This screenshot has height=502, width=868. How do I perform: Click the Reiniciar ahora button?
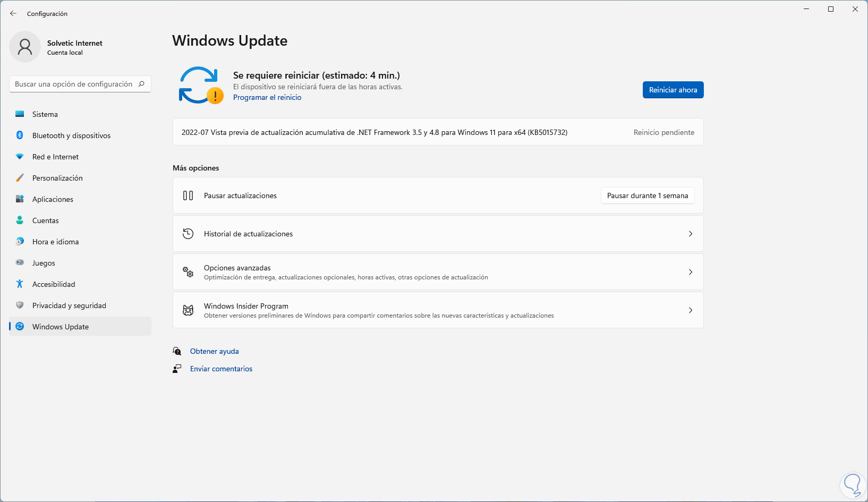tap(673, 90)
